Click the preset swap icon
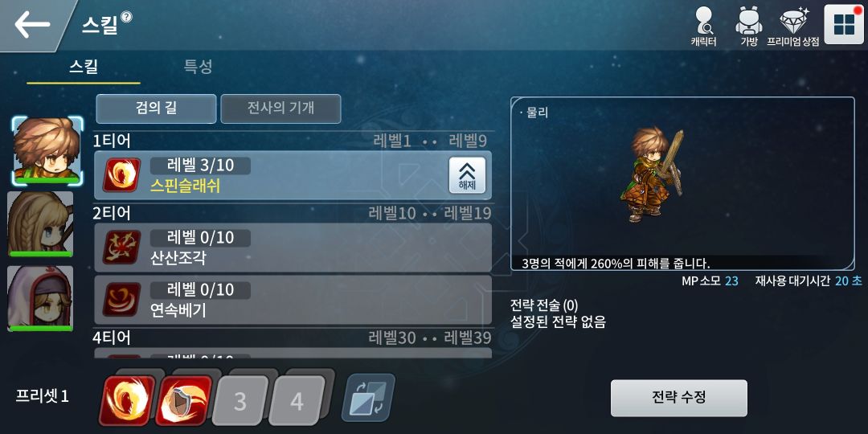 pos(368,398)
